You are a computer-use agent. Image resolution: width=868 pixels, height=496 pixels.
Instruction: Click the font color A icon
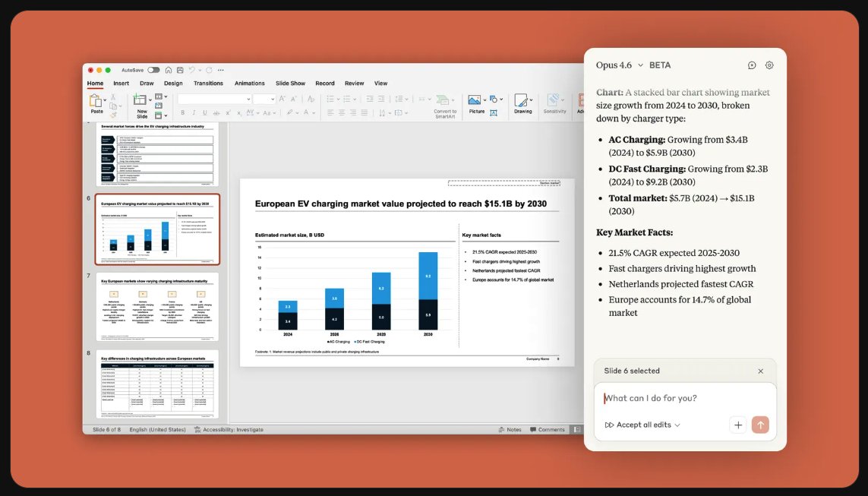pos(306,112)
